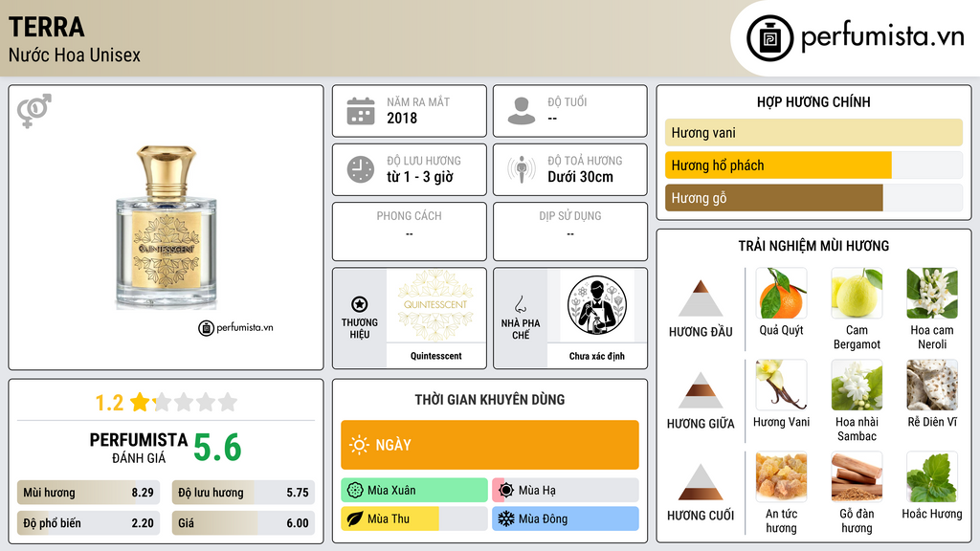Click the Hương hổ phách accord bar

813,165
